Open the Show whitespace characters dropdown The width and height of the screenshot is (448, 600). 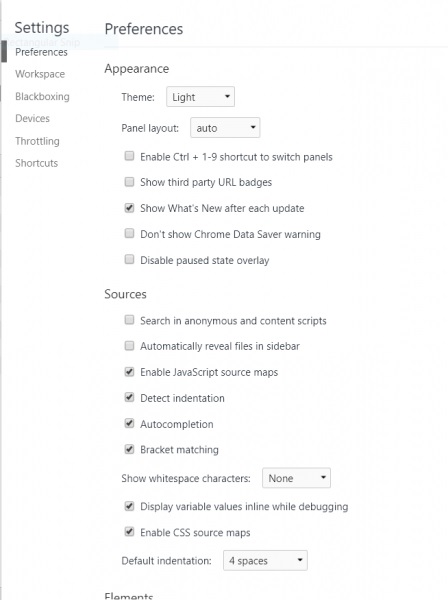click(296, 478)
